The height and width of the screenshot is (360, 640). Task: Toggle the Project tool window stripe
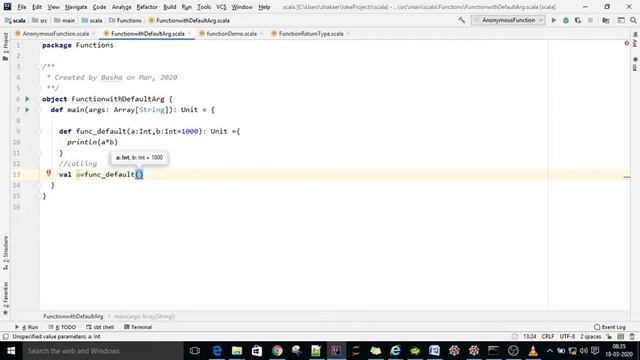[x=5, y=47]
